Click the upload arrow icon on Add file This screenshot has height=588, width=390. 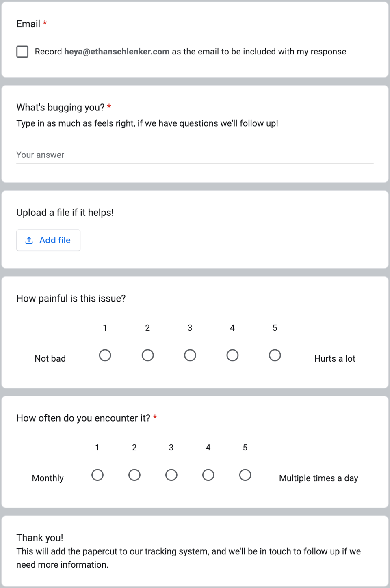(x=29, y=240)
